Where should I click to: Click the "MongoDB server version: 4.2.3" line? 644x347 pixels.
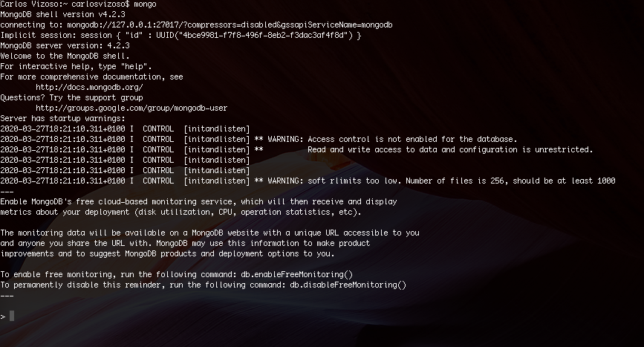point(65,45)
